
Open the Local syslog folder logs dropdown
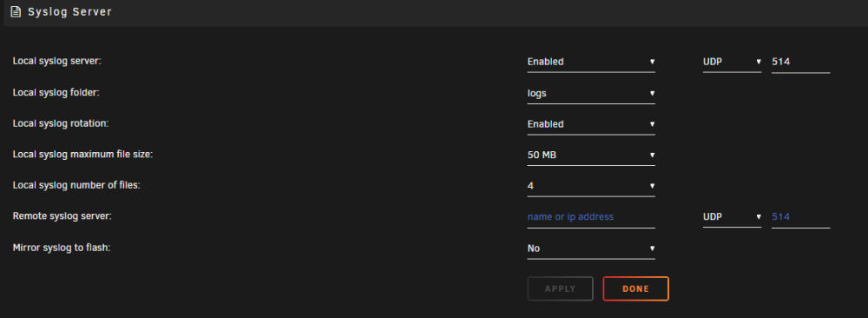pyautogui.click(x=590, y=93)
